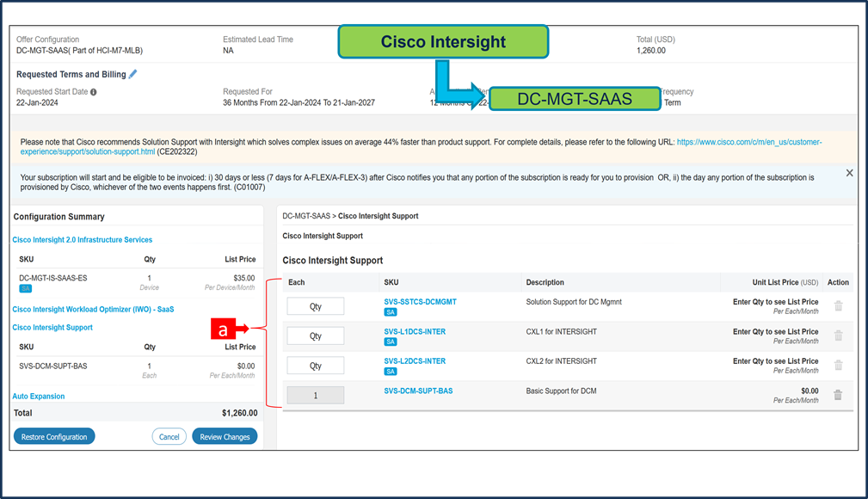Delete the SVS-DCM-SUPT-BAS row trash icon

pos(838,395)
